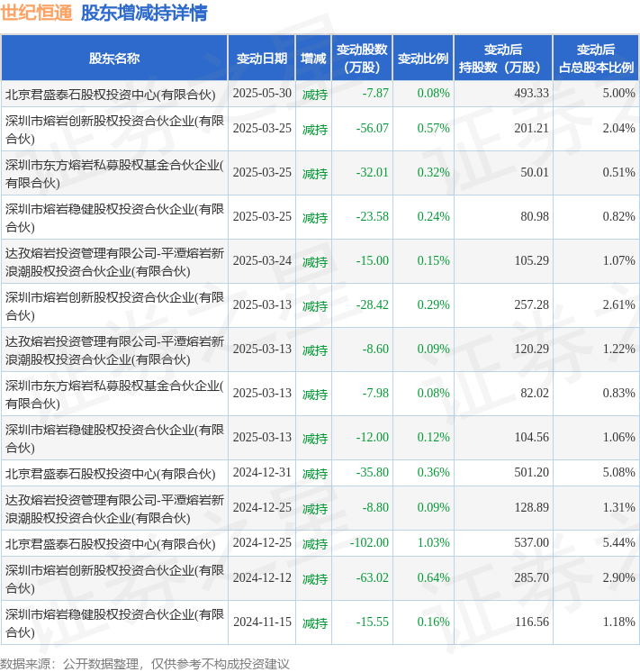Click the -32.01 share change value

(x=373, y=172)
